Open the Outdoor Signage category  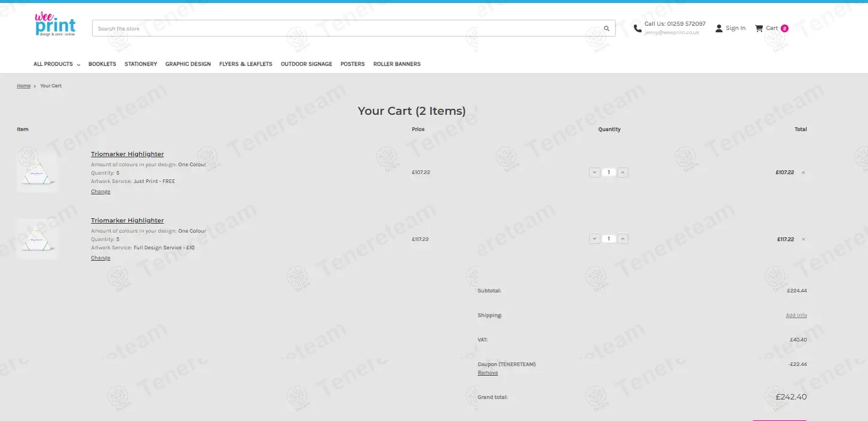click(306, 64)
